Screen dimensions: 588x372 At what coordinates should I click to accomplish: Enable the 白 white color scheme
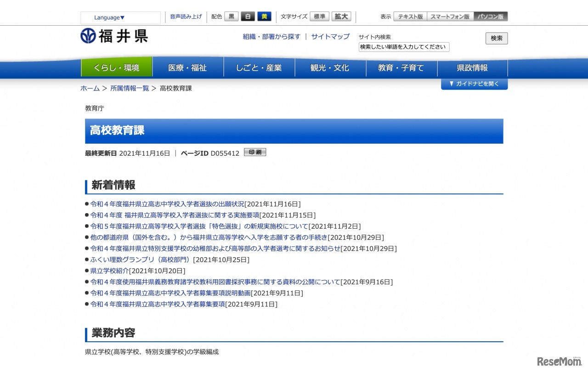tap(248, 16)
